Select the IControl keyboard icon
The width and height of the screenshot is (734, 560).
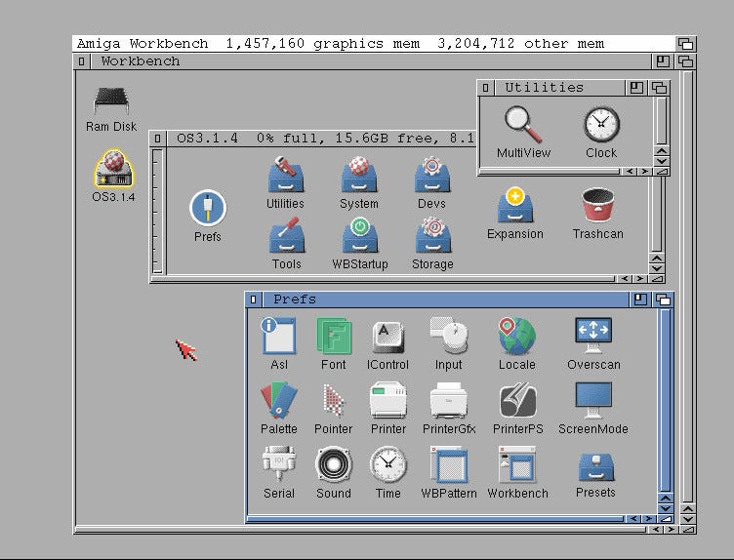tap(388, 336)
